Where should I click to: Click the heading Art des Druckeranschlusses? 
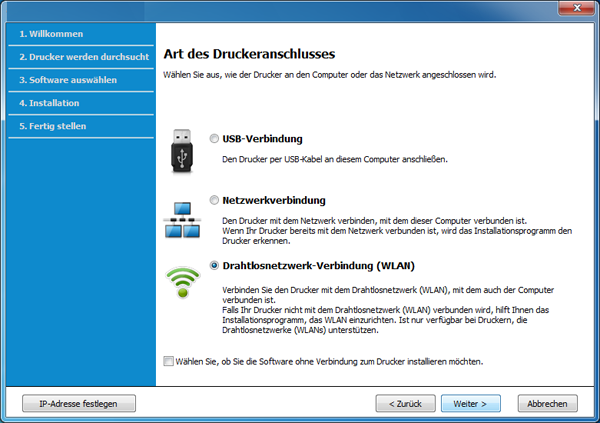249,54
